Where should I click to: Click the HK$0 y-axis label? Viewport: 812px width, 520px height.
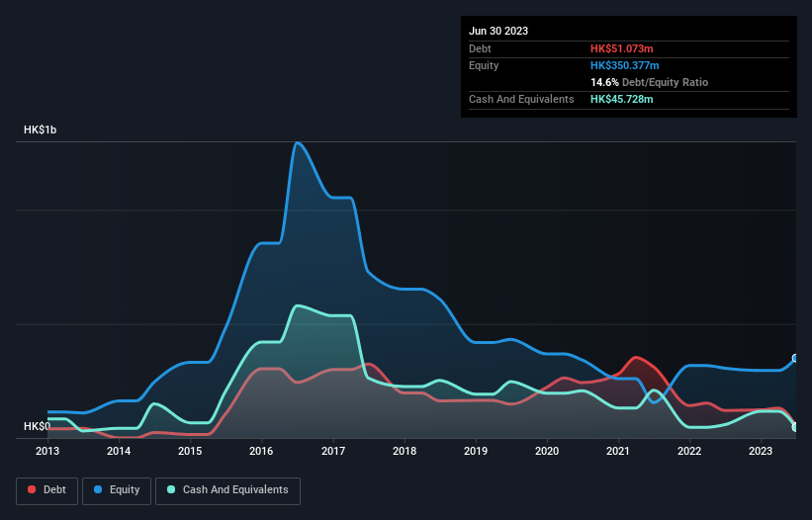coord(37,426)
